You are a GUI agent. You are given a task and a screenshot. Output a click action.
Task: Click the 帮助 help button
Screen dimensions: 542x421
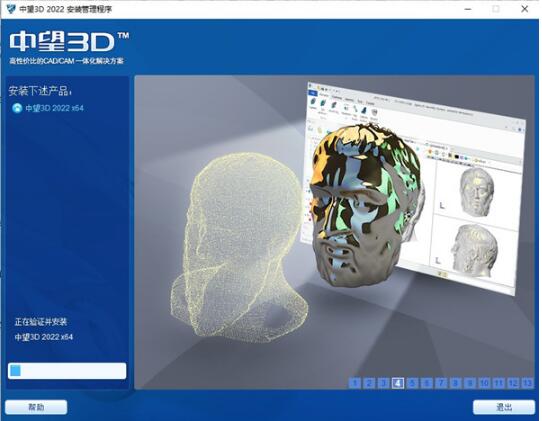(x=36, y=407)
